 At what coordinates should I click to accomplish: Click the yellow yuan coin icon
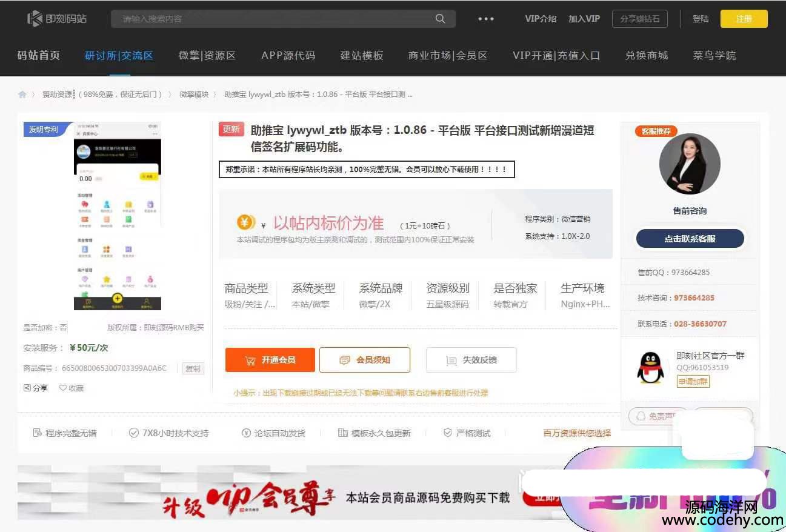[246, 222]
